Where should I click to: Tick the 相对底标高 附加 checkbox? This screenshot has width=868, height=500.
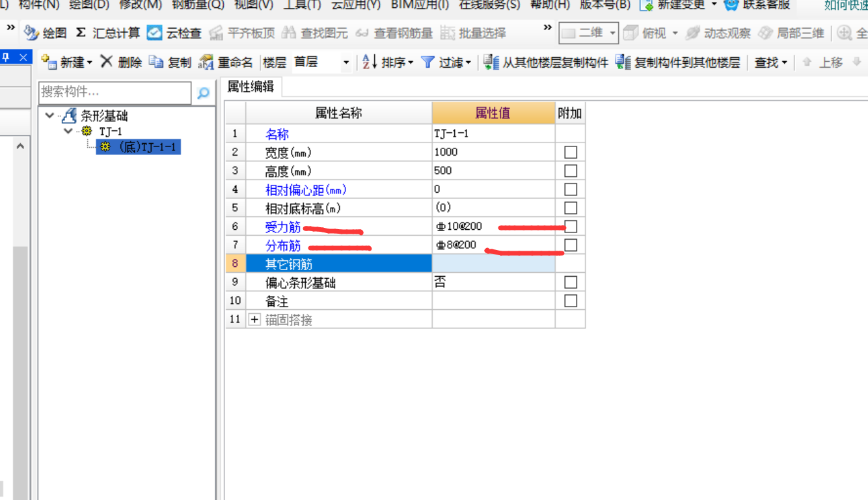point(571,208)
